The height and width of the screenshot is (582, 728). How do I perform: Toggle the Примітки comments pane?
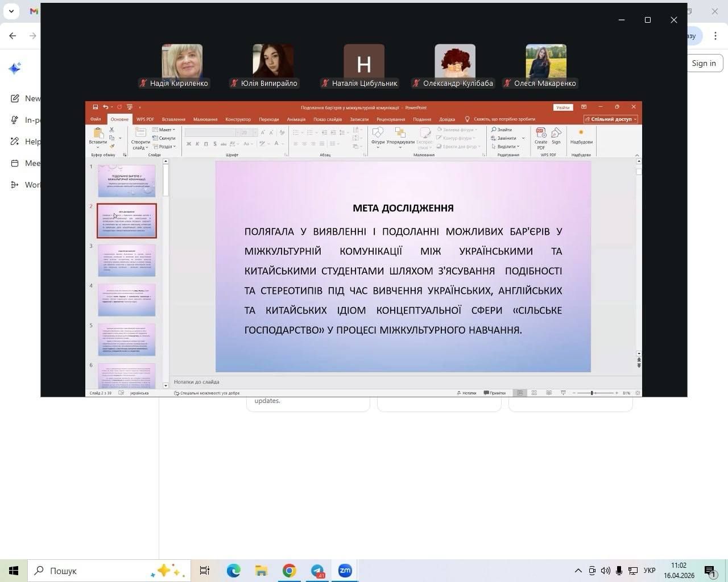tap(494, 393)
